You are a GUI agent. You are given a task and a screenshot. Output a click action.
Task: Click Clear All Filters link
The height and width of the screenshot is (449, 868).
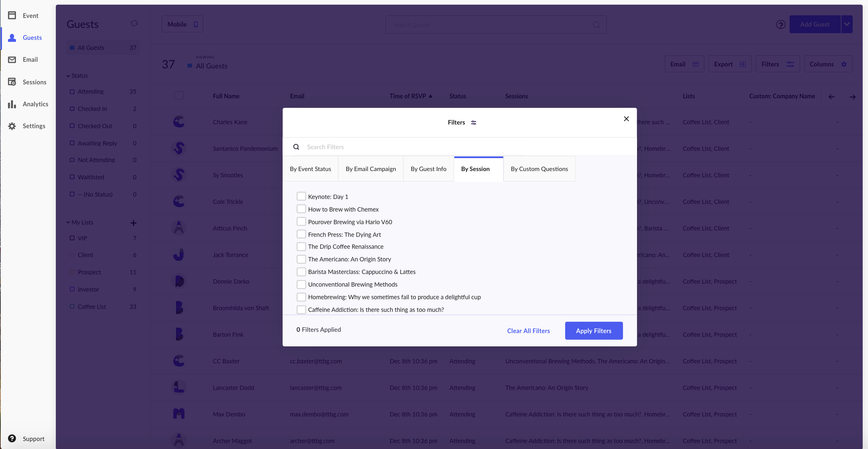(528, 331)
